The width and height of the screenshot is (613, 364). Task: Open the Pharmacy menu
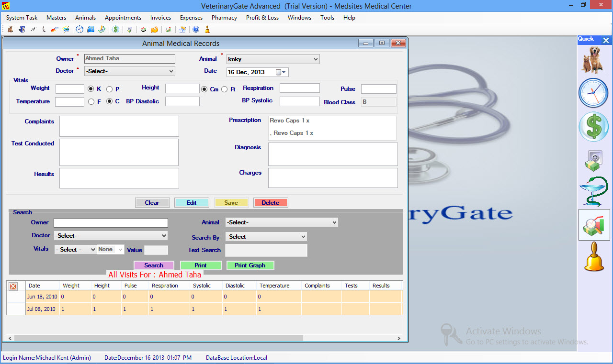[224, 18]
